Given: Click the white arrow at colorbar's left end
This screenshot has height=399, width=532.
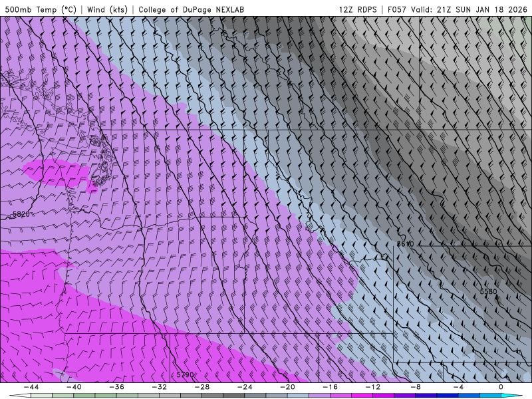Looking at the screenshot, I should 20,396.
